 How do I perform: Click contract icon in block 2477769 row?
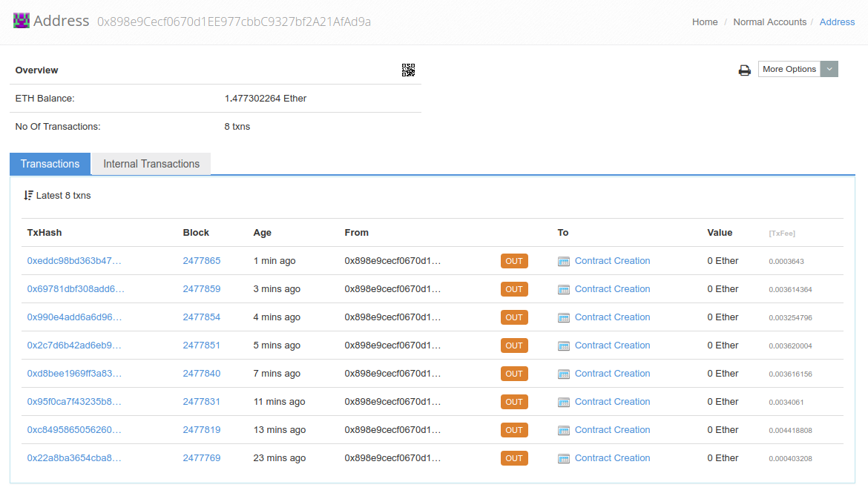pyautogui.click(x=564, y=459)
